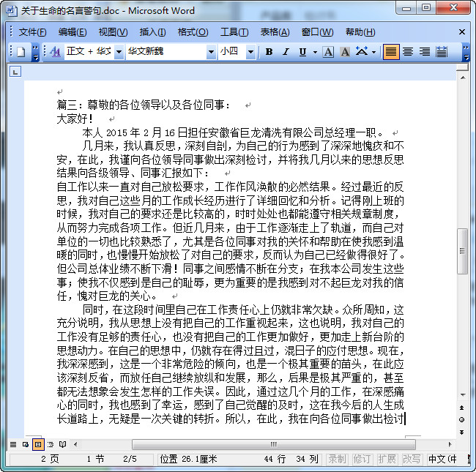Expand the font size dropdown 小四
This screenshot has height=472, width=476.
coord(250,52)
